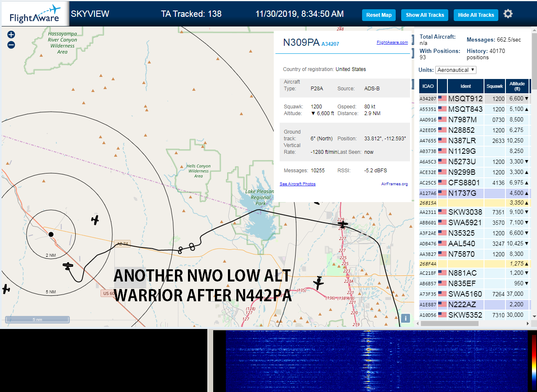Screen dimensions: 537x392
Task: Click the SKYVIEW title in header
Action: 90,14
